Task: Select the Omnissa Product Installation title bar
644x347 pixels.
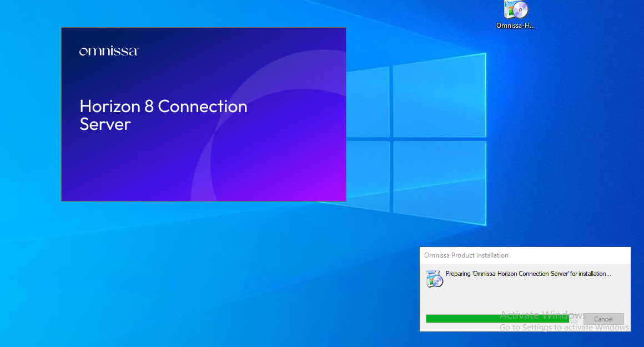Action: pyautogui.click(x=525, y=255)
